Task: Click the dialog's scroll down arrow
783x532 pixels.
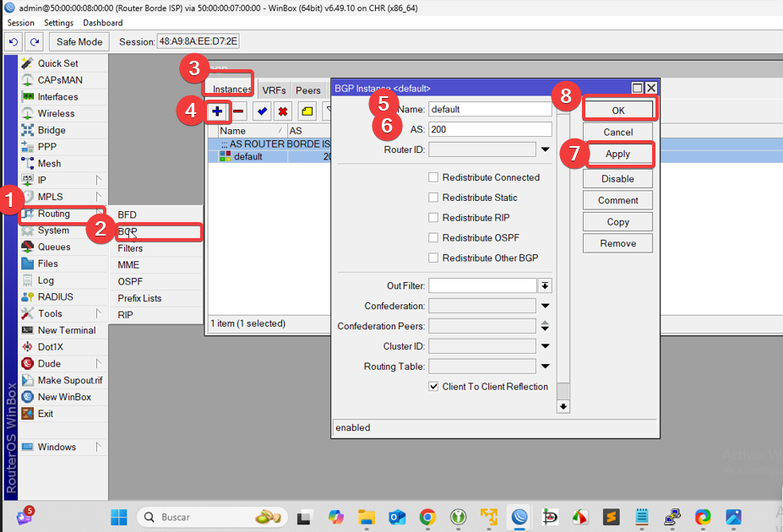Action: [563, 407]
